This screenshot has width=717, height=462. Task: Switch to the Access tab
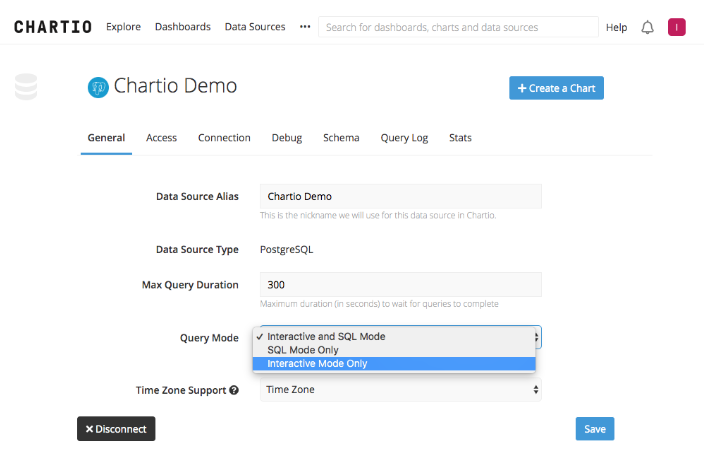(161, 138)
